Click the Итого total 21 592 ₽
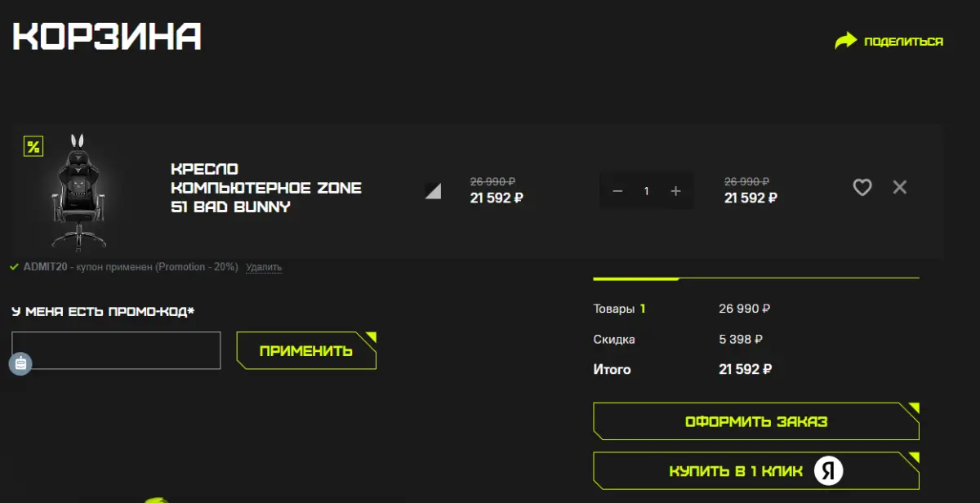The width and height of the screenshot is (980, 503). 745,369
